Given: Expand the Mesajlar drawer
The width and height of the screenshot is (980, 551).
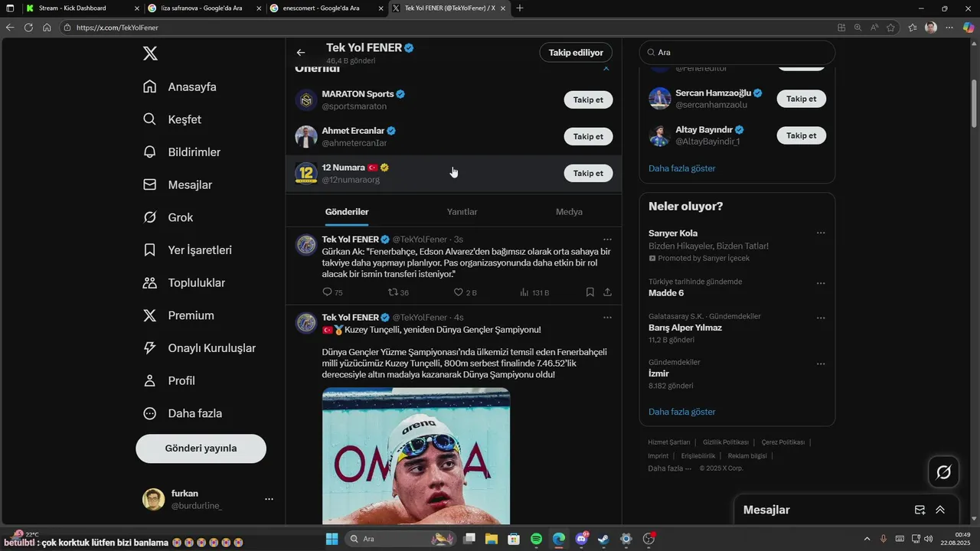Looking at the screenshot, I should [x=940, y=510].
